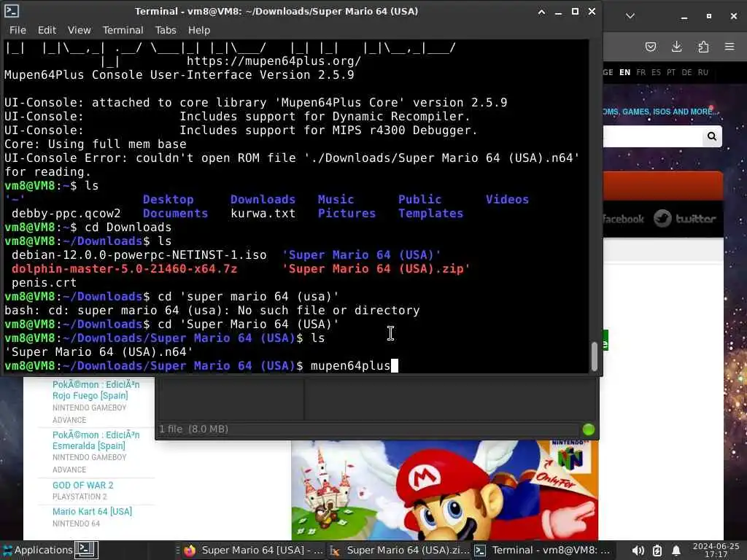The width and height of the screenshot is (747, 560).
Task: Open Firefox extensions puzzle icon
Action: [x=703, y=47]
